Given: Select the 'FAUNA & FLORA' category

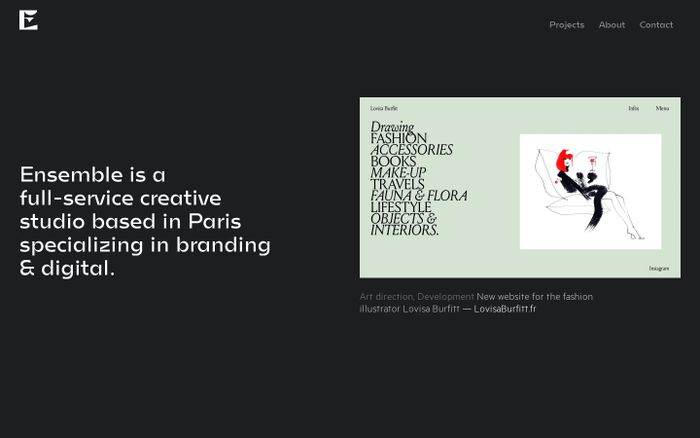Looking at the screenshot, I should (x=418, y=196).
